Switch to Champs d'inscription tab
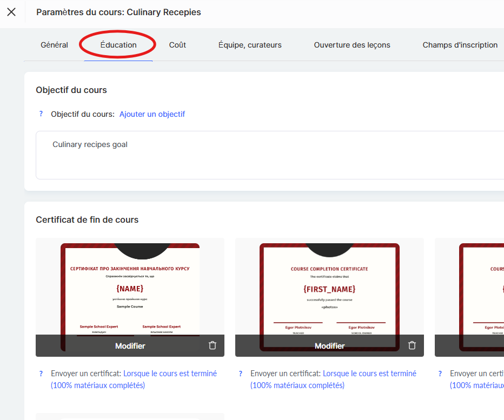Screen dimensions: 504x420 click(x=460, y=45)
